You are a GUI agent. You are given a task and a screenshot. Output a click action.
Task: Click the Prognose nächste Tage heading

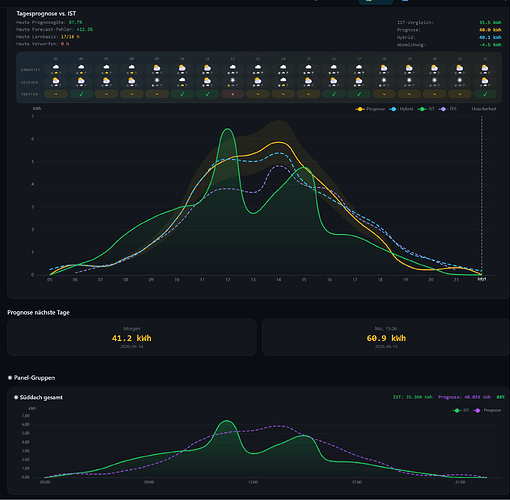38,312
